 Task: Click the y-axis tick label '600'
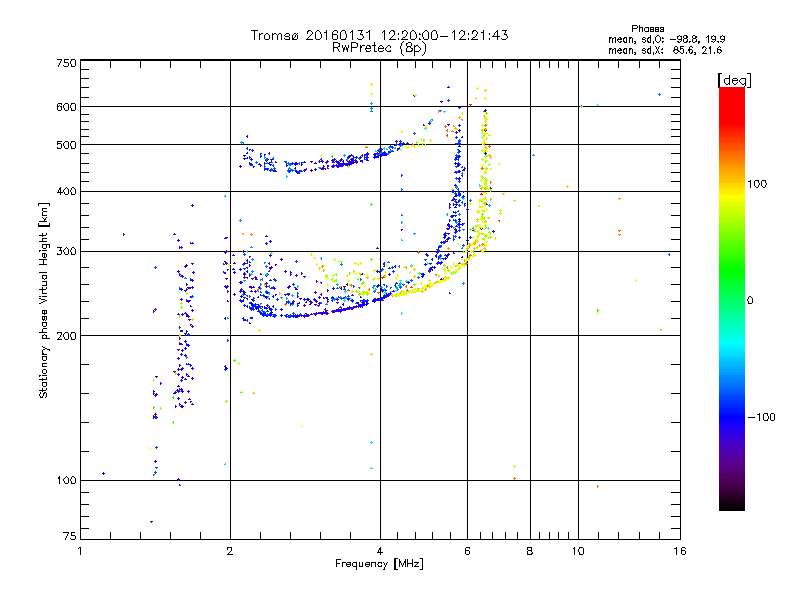[x=66, y=107]
